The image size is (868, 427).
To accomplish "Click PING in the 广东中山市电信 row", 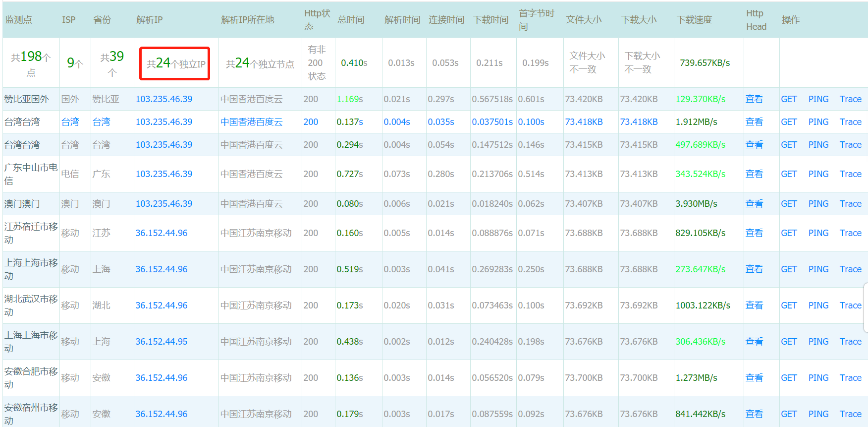I will click(818, 174).
